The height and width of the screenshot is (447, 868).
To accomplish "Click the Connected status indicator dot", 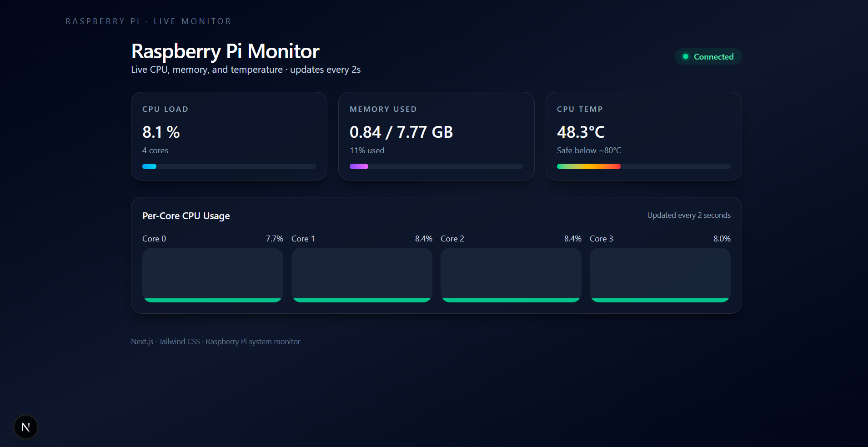I will pyautogui.click(x=686, y=56).
